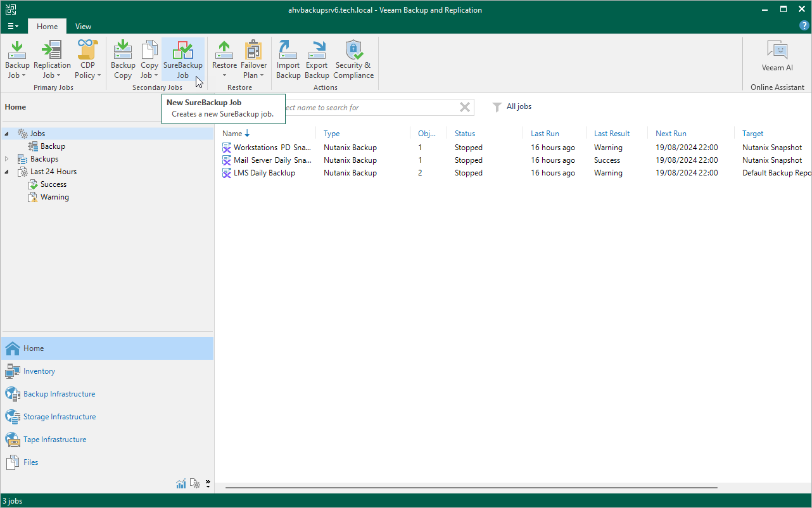Launch the Veeam AI online assistant
The width and height of the screenshot is (812, 508).
click(777, 57)
